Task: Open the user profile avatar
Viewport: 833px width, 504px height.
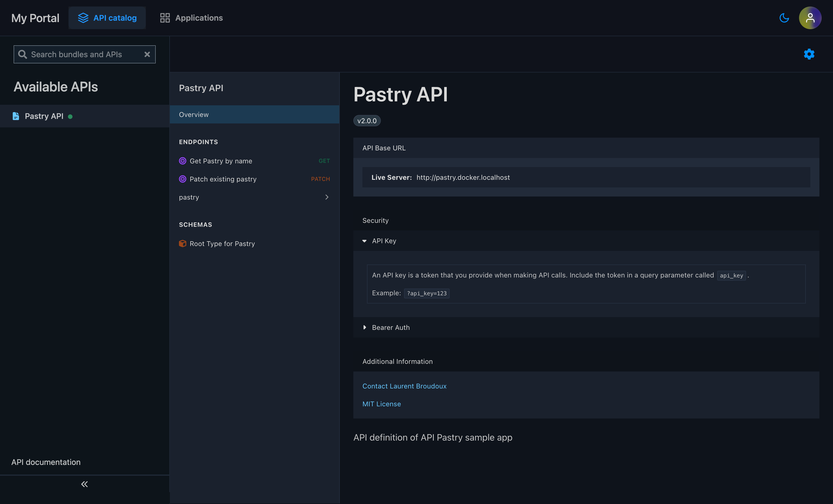Action: (810, 18)
